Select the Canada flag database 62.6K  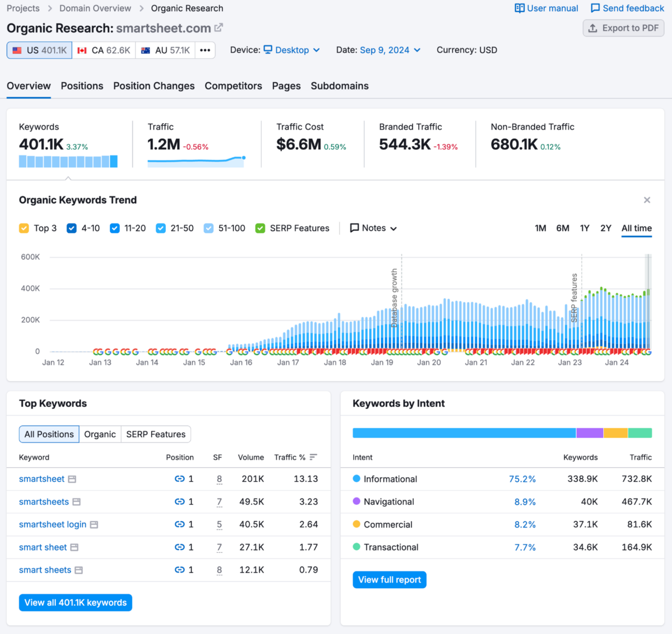(x=104, y=50)
